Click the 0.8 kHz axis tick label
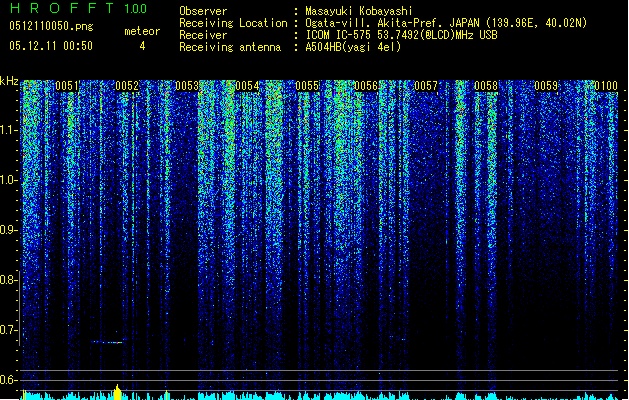This screenshot has height=400, width=629. [8, 280]
